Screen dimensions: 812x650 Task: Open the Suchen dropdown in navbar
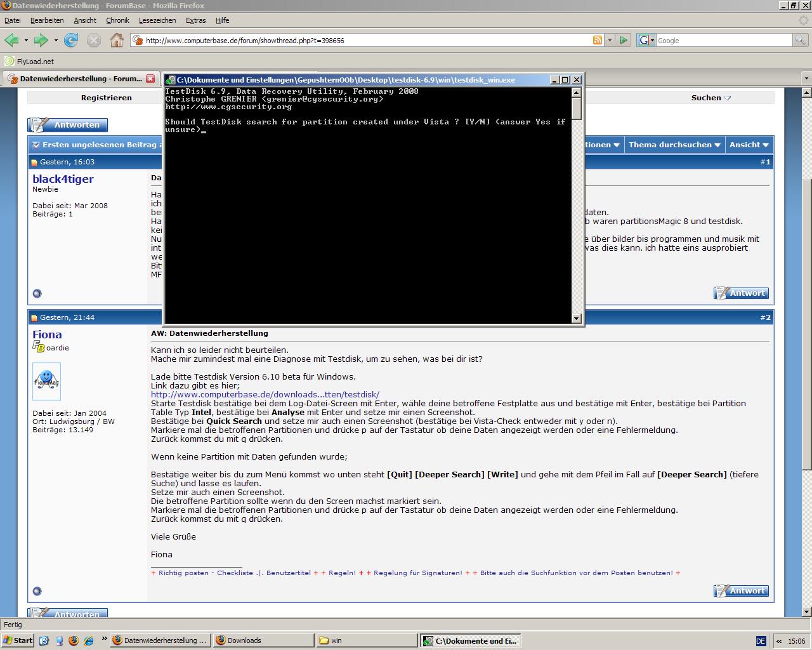point(711,98)
